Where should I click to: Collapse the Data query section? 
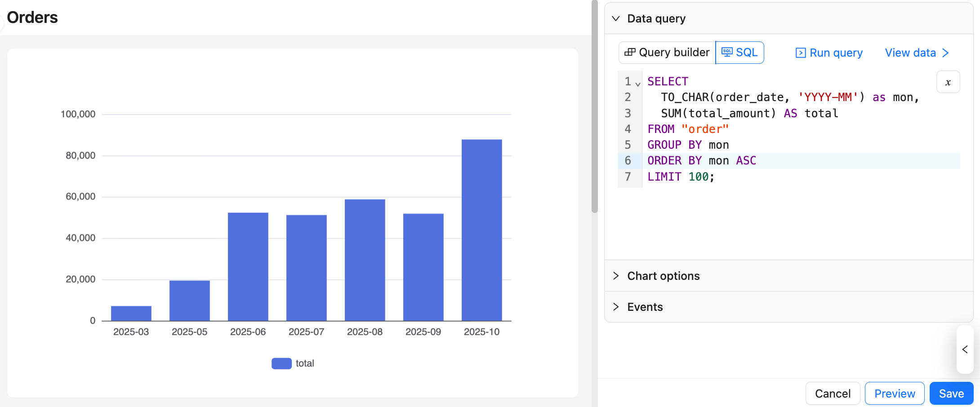click(616, 18)
